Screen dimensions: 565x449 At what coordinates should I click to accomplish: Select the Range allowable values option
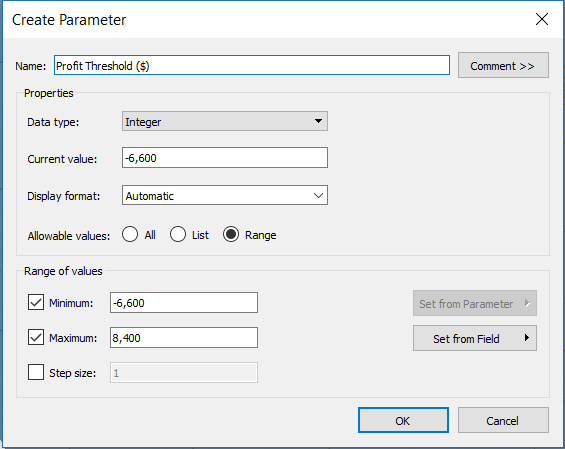pos(231,234)
